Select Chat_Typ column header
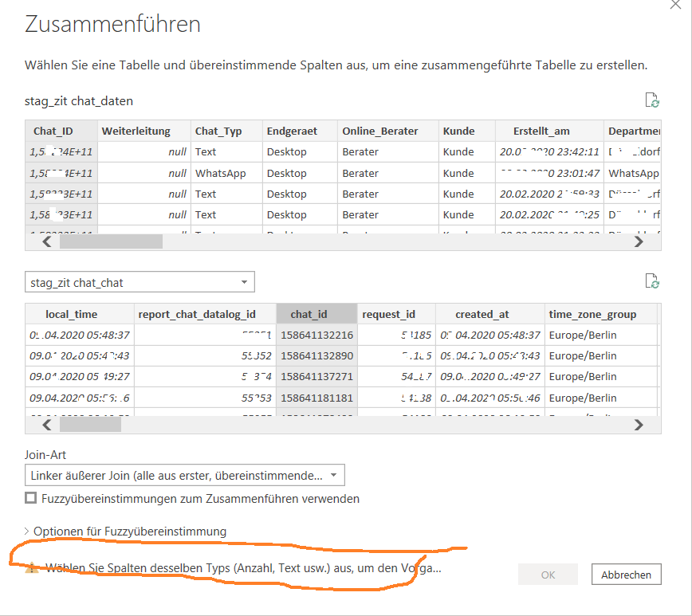Viewport: 692px width, 616px height. pos(227,131)
